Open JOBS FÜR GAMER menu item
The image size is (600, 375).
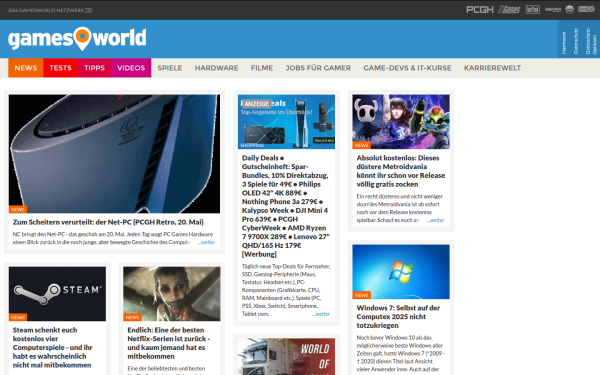pyautogui.click(x=318, y=68)
